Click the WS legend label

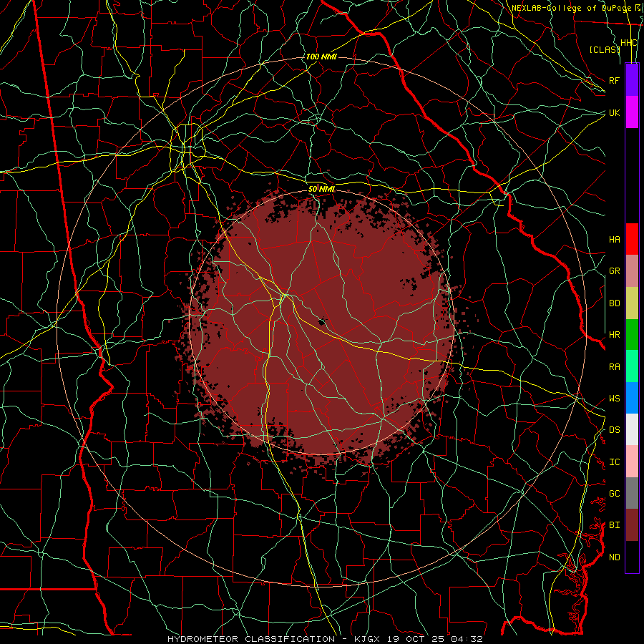tap(614, 399)
